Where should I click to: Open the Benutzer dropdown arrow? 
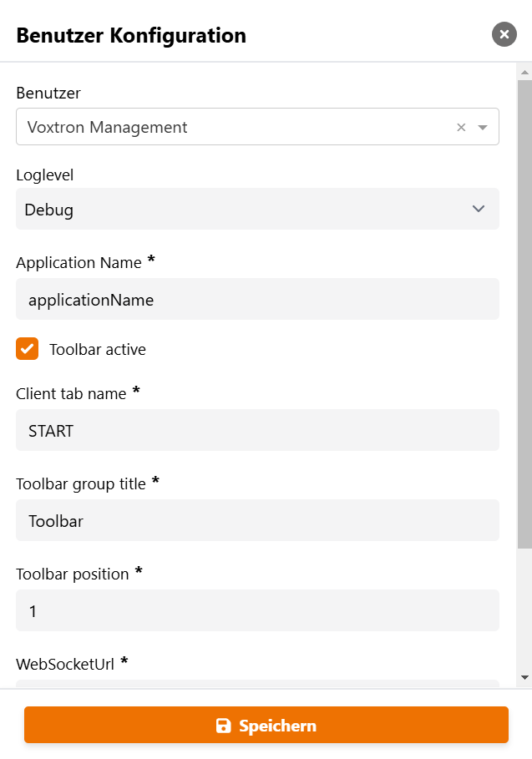[483, 128]
